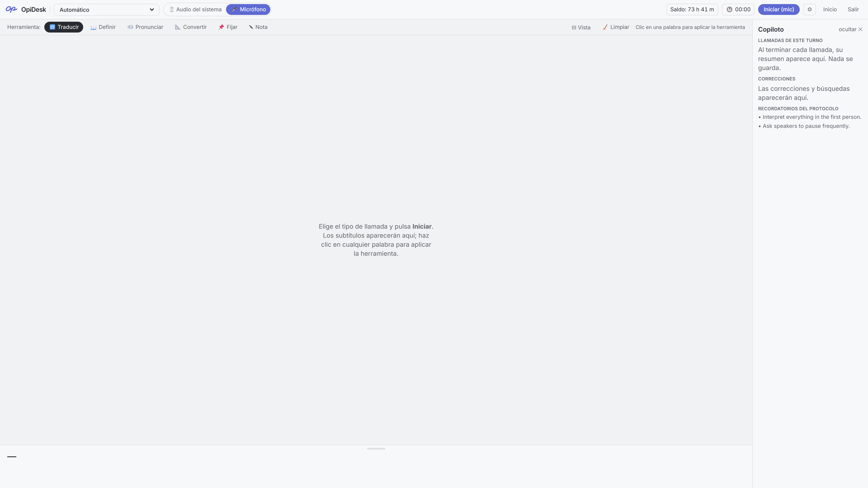Select the Fijar pin tool
This screenshot has height=488, width=868.
pos(228,27)
